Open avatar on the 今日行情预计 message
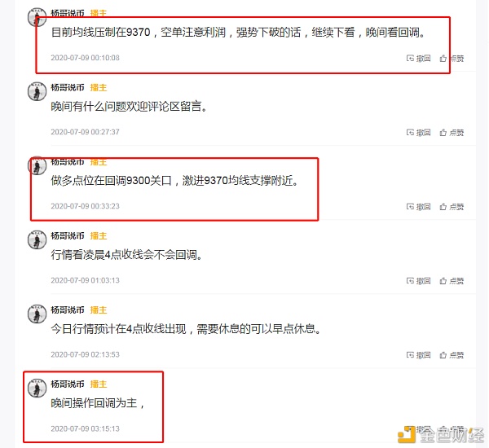489x448 pixels. (37, 314)
